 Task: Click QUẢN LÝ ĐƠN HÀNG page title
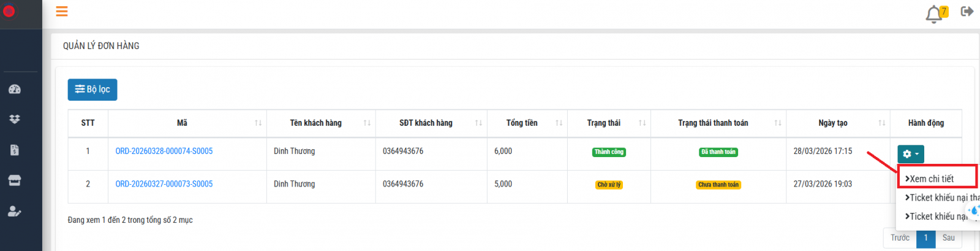(101, 46)
